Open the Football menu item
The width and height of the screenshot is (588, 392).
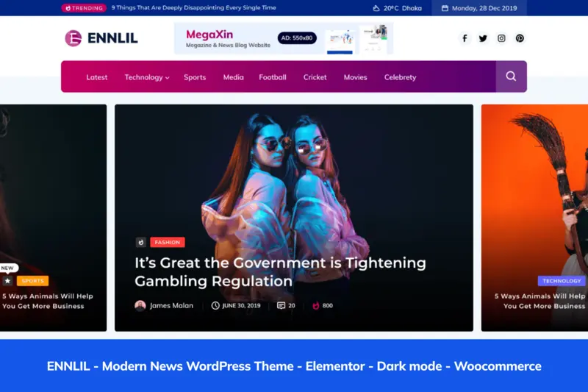273,77
